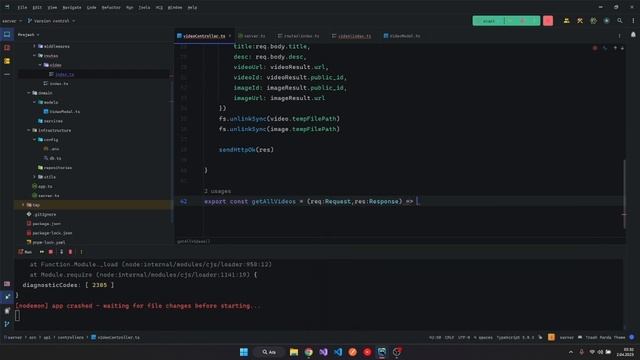The height and width of the screenshot is (360, 640).
Task: Collapse the infrastructure folder
Action: point(29,130)
